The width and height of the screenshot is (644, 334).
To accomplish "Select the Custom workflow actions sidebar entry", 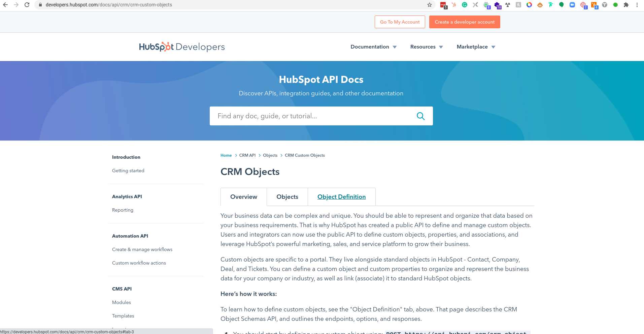I will (x=139, y=263).
